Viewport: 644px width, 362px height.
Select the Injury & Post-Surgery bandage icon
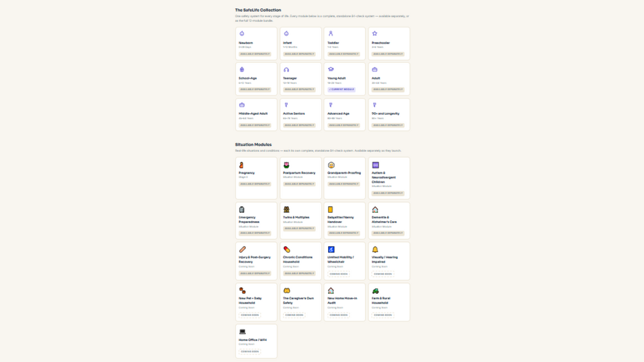[x=242, y=249]
